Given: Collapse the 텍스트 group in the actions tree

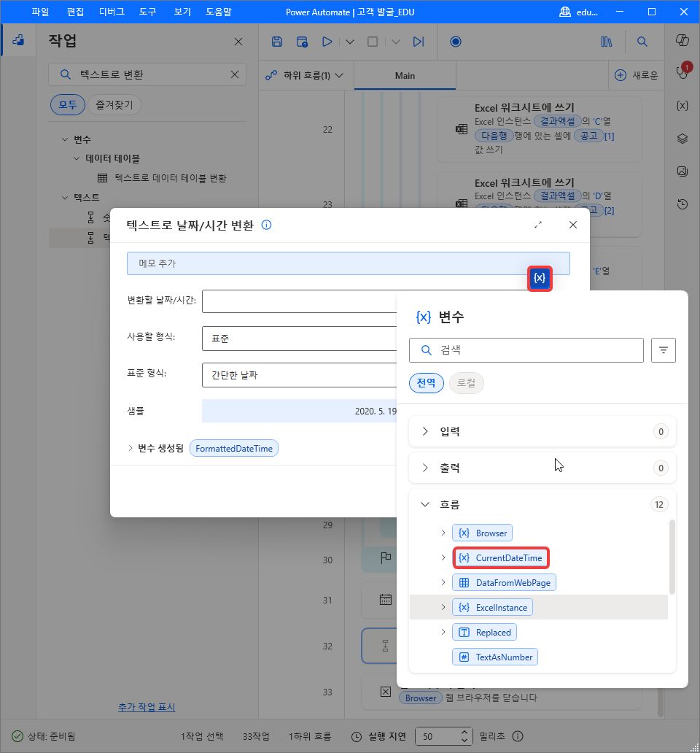Looking at the screenshot, I should coord(65,198).
